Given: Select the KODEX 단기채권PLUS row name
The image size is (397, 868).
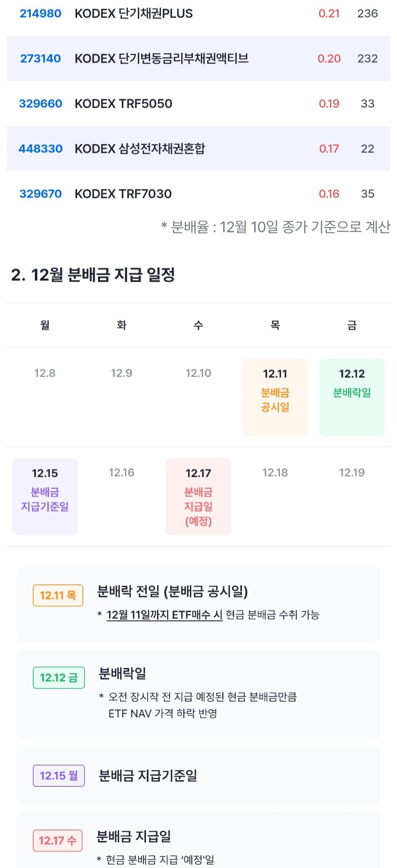Looking at the screenshot, I should [x=134, y=14].
